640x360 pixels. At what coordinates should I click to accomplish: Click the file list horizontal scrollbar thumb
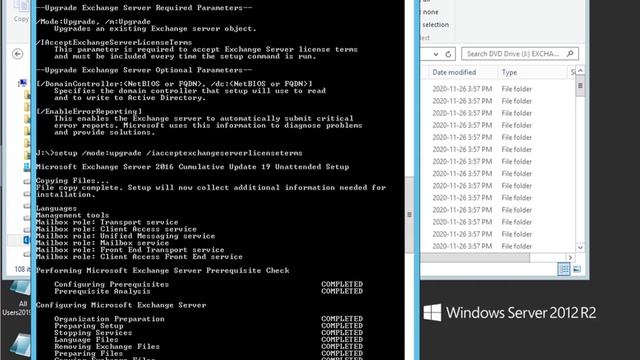(x=475, y=258)
